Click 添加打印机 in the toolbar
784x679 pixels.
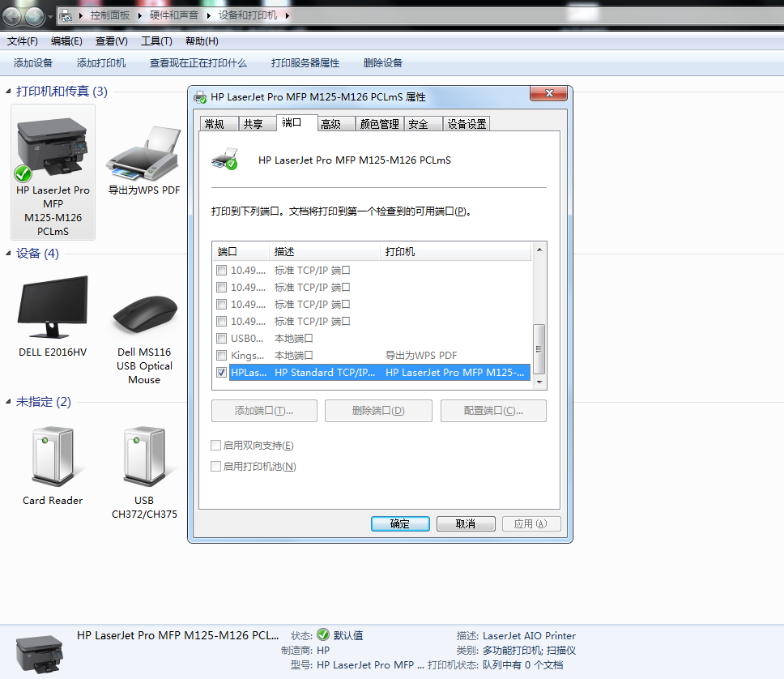coord(101,63)
